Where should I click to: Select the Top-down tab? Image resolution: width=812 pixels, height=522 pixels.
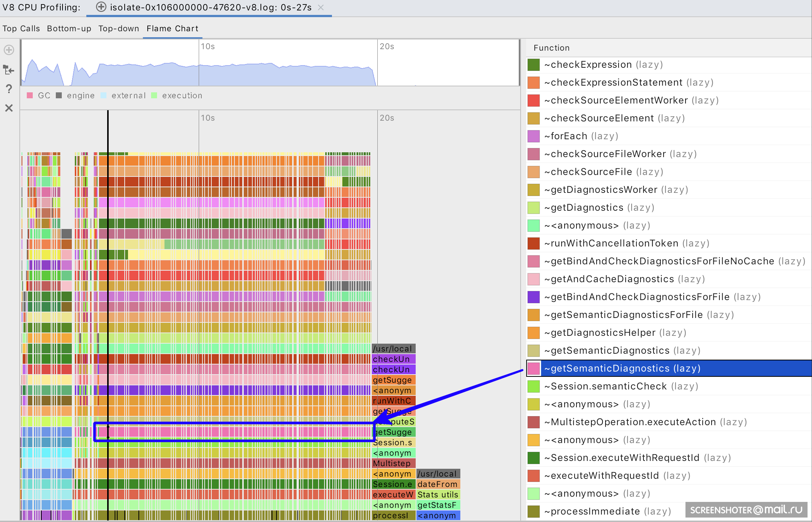(119, 29)
